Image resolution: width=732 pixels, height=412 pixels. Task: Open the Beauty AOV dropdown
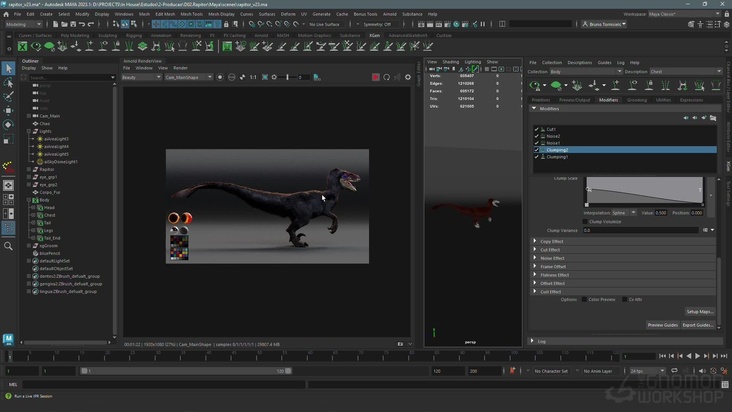point(141,77)
